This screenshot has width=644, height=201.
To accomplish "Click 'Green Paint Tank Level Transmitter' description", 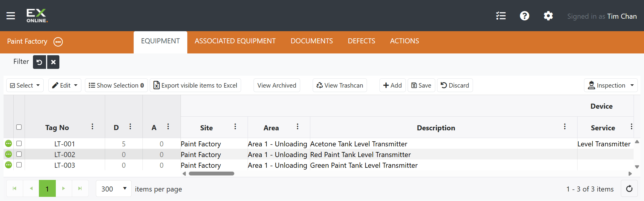I will coord(364,165).
